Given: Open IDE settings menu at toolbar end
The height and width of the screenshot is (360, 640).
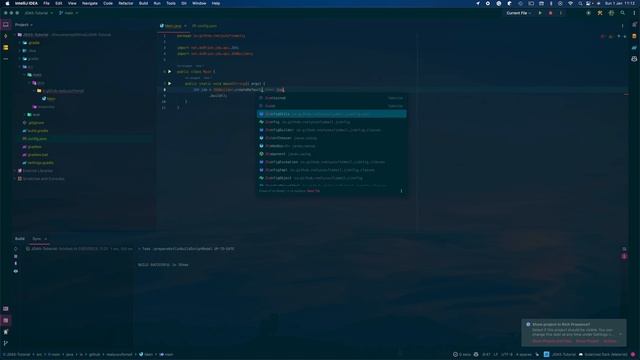Looking at the screenshot, I should [634, 13].
